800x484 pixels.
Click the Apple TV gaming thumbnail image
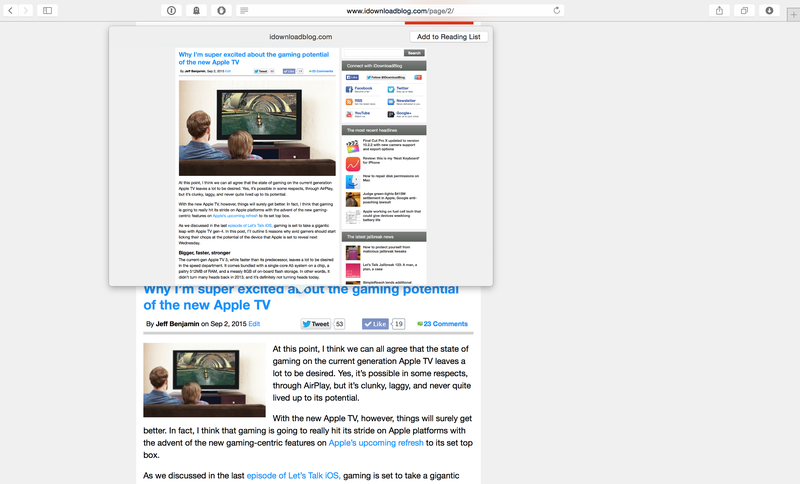click(x=205, y=380)
